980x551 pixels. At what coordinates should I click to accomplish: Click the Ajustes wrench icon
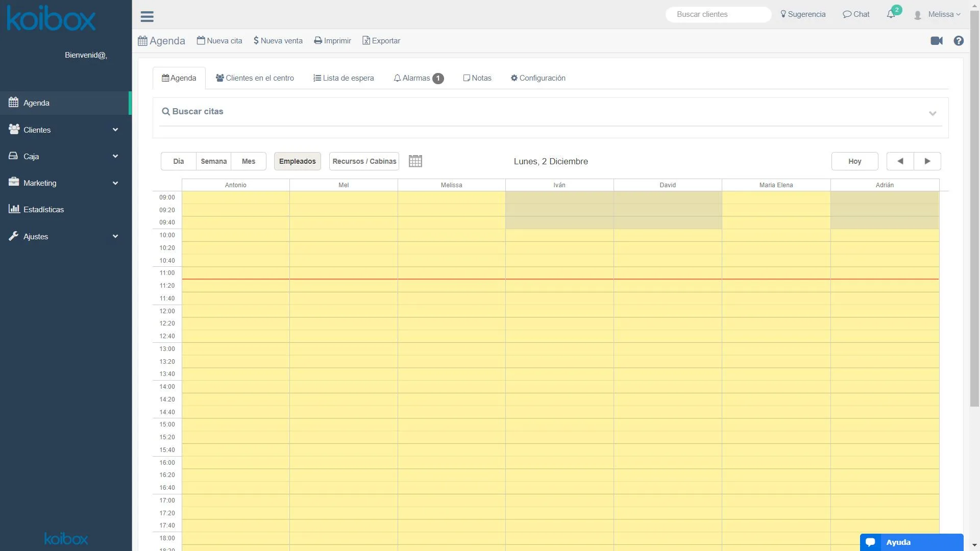click(x=14, y=236)
